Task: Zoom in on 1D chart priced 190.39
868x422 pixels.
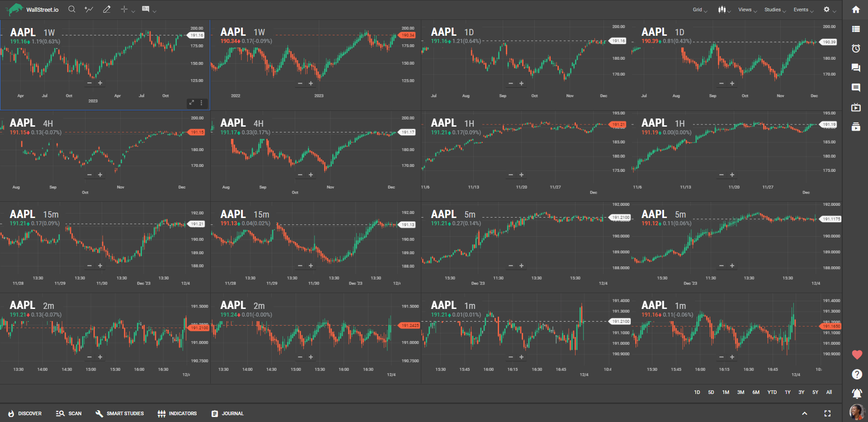Action: coord(732,83)
